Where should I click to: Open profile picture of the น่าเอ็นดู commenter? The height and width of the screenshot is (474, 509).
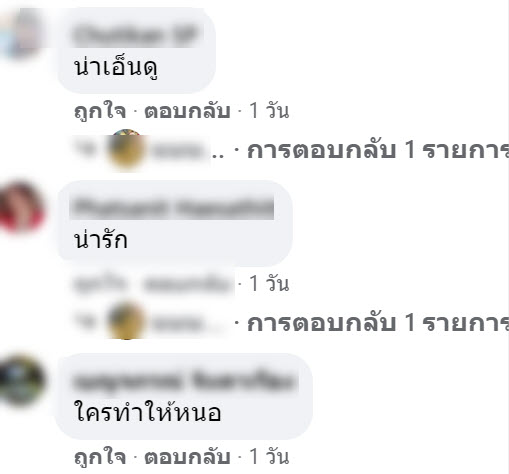21,35
